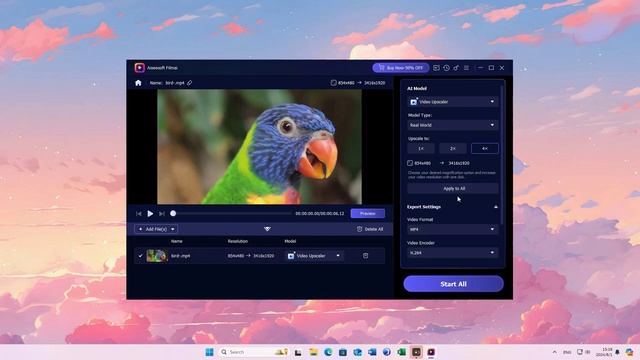This screenshot has width=640, height=360.
Task: Open the Video Encoder H.264 dropdown
Action: click(453, 253)
